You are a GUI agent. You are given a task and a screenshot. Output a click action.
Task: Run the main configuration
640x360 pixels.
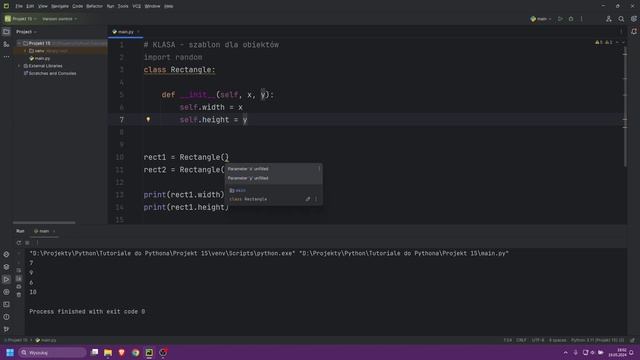click(x=560, y=19)
